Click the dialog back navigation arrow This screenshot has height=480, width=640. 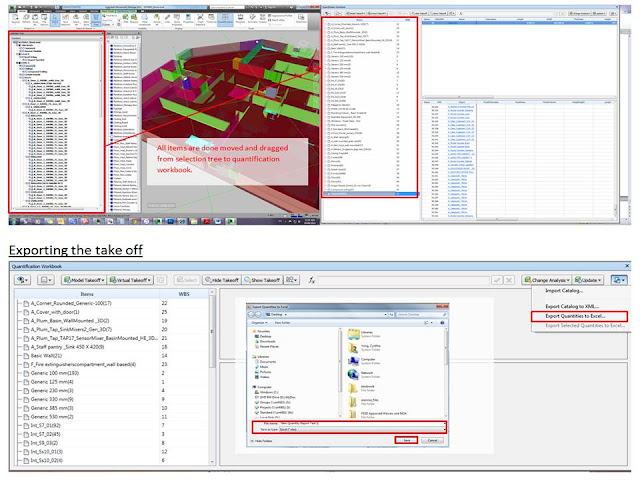[x=252, y=315]
